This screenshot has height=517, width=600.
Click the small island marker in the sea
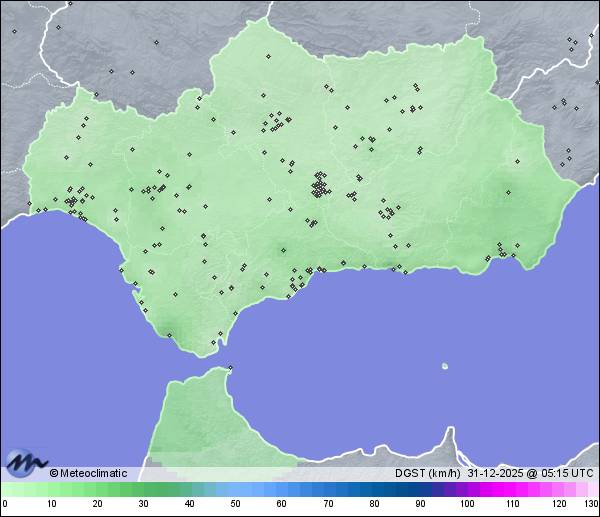click(x=445, y=366)
